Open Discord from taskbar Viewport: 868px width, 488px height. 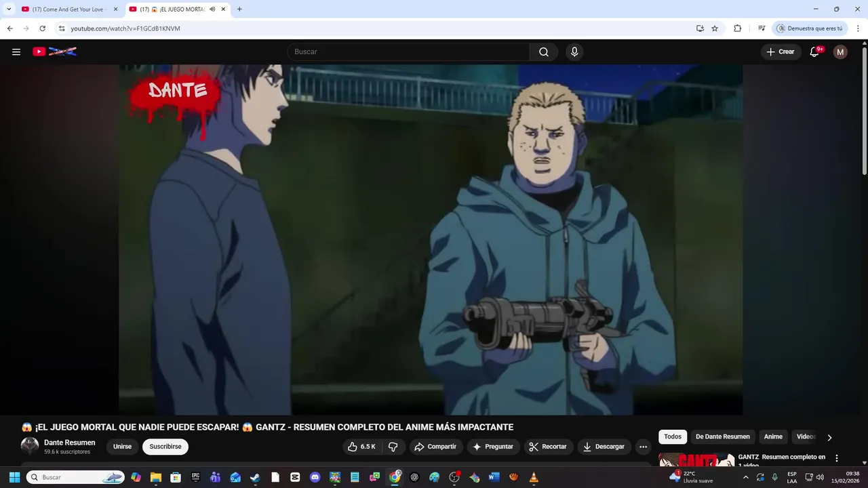point(315,477)
